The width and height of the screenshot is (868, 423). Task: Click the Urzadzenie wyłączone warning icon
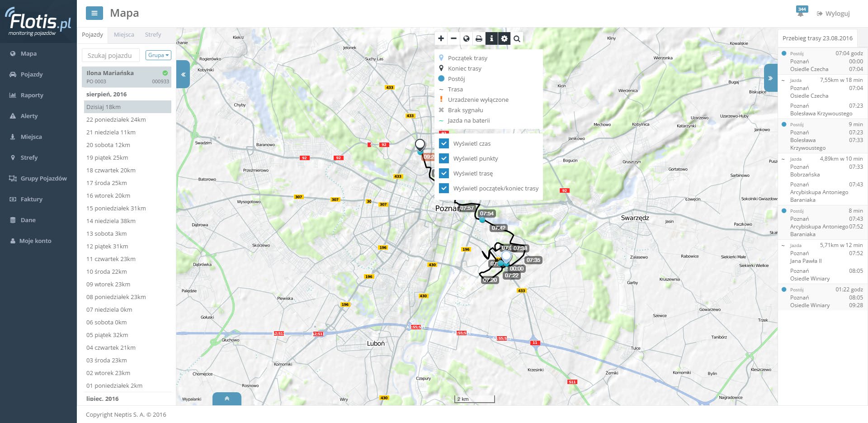tap(441, 100)
